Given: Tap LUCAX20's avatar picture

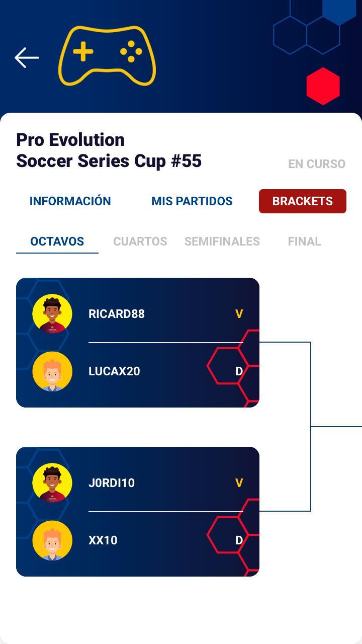Looking at the screenshot, I should point(52,371).
